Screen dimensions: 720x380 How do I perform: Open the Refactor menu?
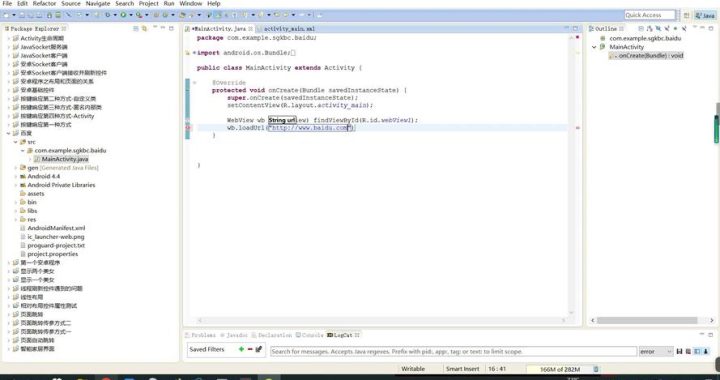coord(44,3)
